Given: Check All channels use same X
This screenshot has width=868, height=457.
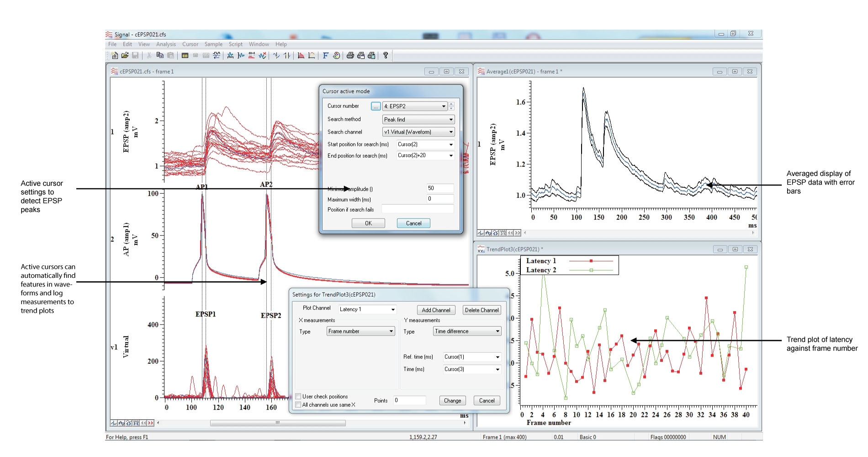Looking at the screenshot, I should (x=299, y=404).
